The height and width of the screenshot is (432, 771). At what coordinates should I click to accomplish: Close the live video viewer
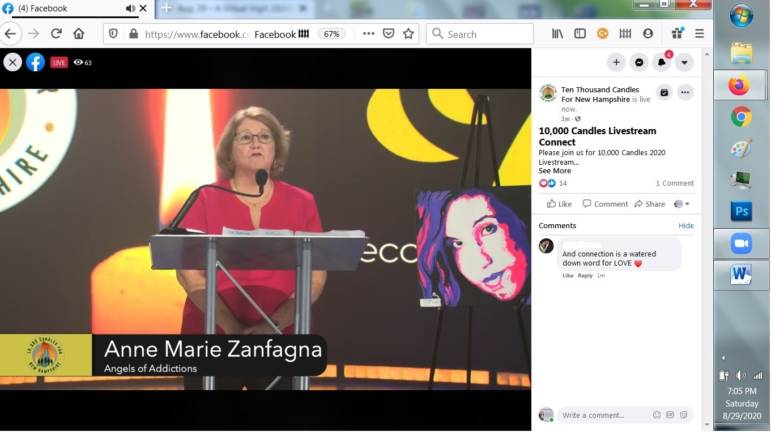click(x=12, y=62)
